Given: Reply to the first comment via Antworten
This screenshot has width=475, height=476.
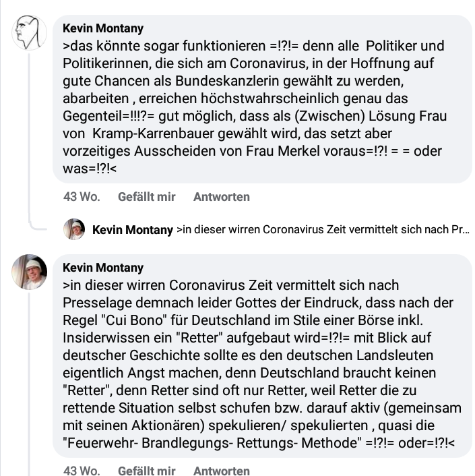Looking at the screenshot, I should click(222, 197).
